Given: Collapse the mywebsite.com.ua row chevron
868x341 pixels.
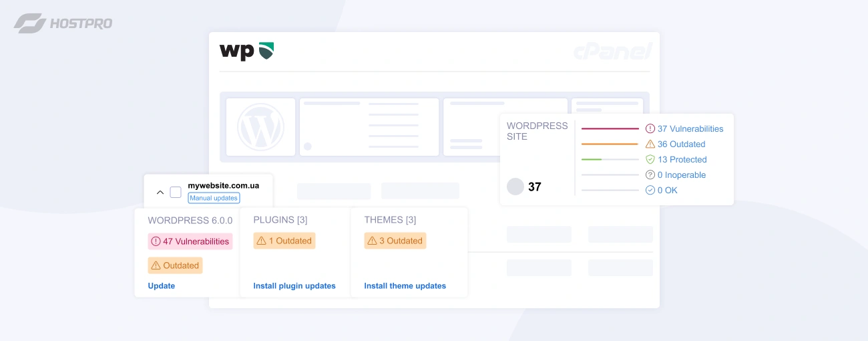Looking at the screenshot, I should [x=160, y=192].
